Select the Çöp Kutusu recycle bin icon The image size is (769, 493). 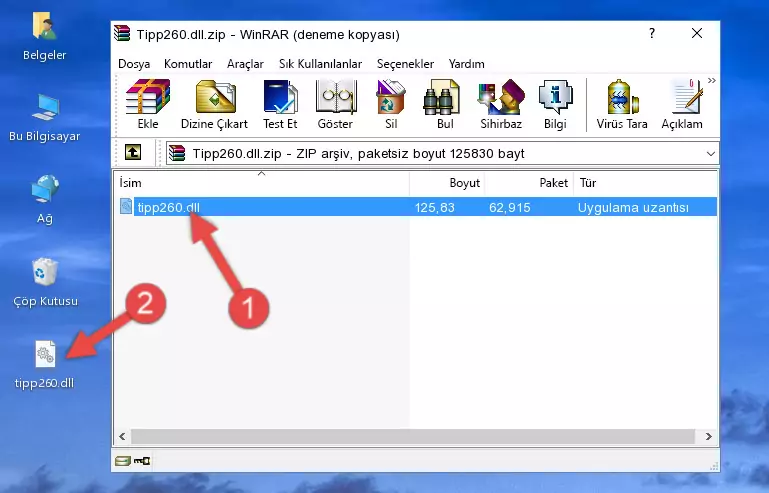pos(45,282)
